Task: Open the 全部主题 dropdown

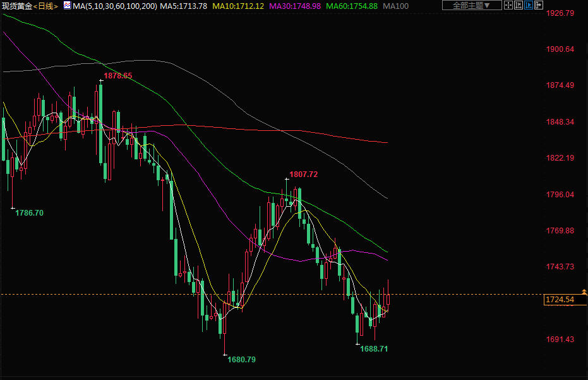Action: click(471, 5)
